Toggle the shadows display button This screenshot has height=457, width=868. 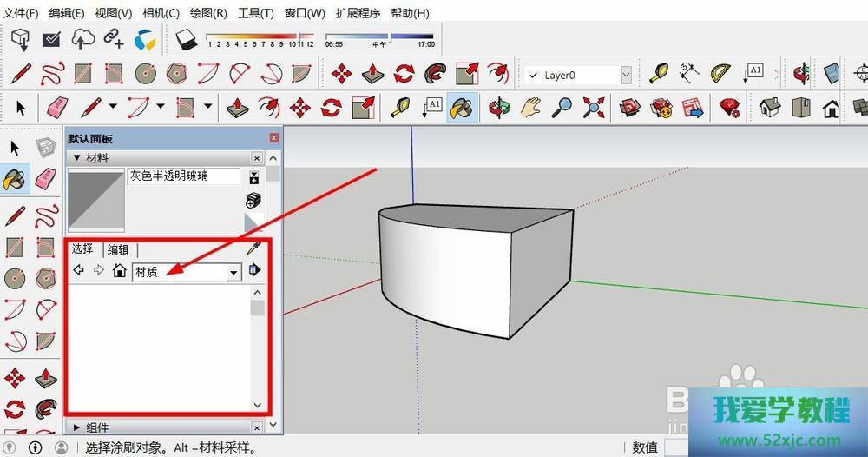[x=187, y=39]
